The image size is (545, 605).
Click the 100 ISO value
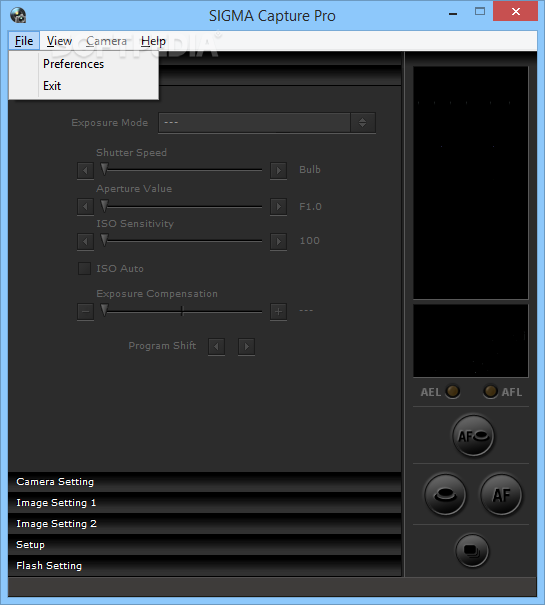(x=310, y=241)
